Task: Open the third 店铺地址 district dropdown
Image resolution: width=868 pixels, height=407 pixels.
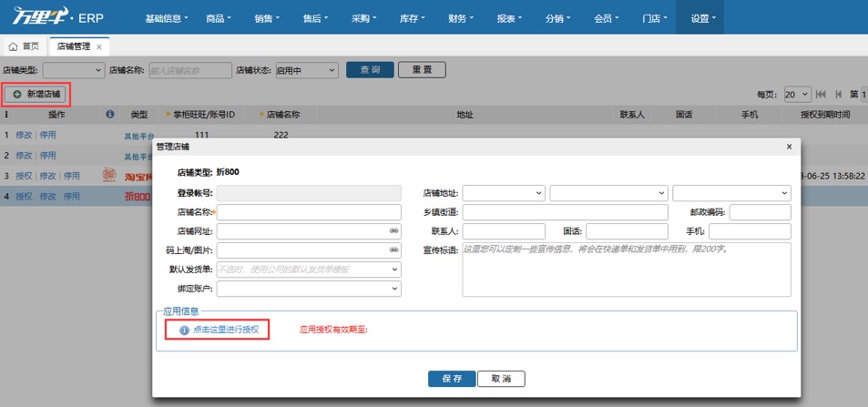Action: click(731, 193)
